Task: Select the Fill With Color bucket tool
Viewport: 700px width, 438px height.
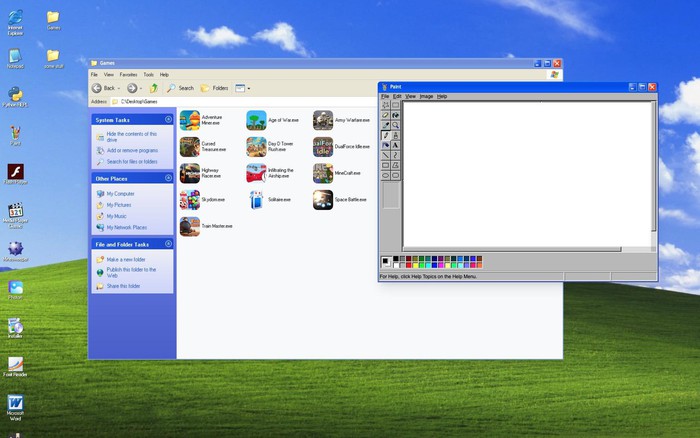Action: pos(396,115)
